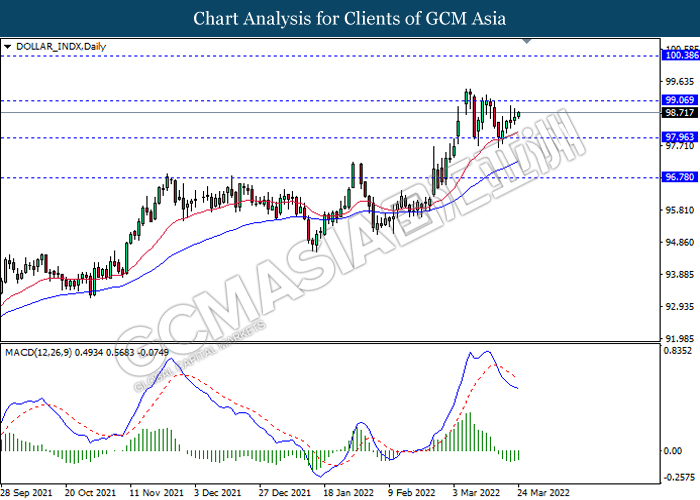Click the 91.985 price axis value

tap(679, 338)
